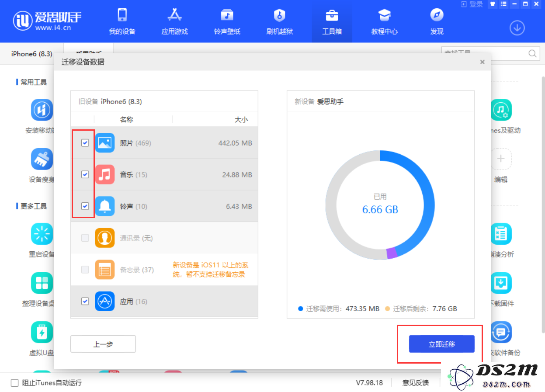Image resolution: width=545 pixels, height=392 pixels.
Task: Click the 立即迁移 button
Action: pos(442,344)
